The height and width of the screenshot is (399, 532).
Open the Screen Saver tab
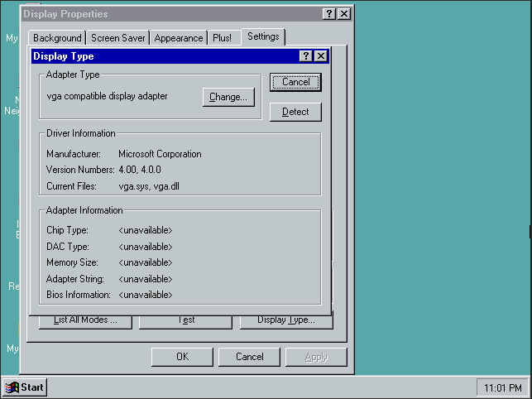118,38
